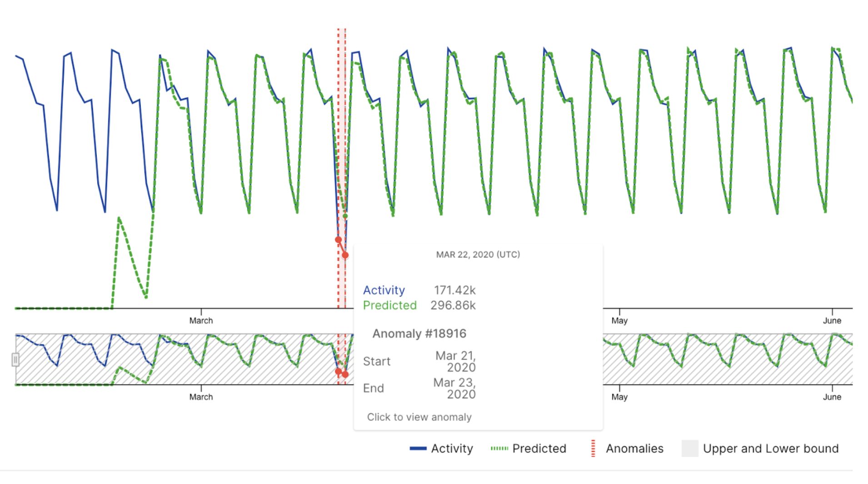Click the gray bound legend swatch

tap(690, 449)
